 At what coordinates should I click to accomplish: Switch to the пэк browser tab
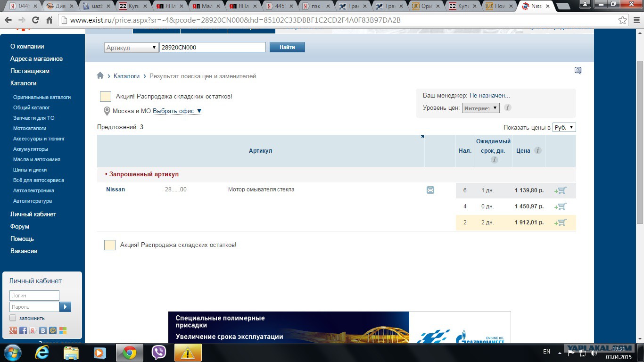coord(317,6)
